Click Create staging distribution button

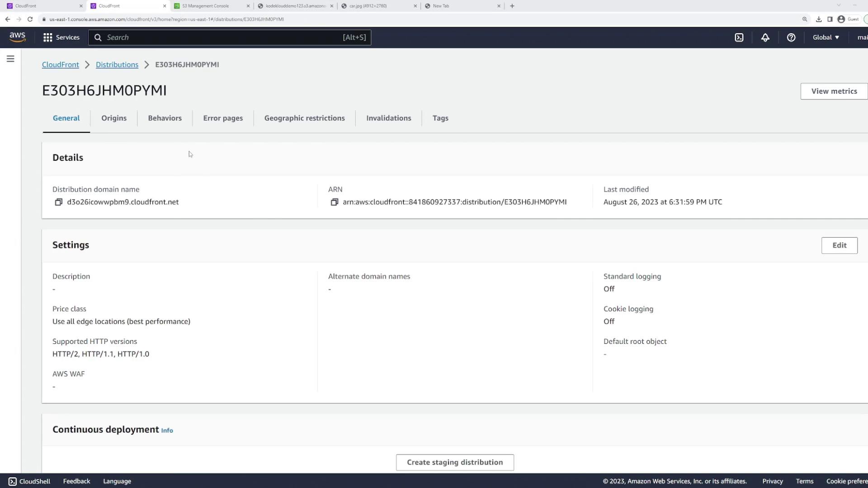[454, 462]
